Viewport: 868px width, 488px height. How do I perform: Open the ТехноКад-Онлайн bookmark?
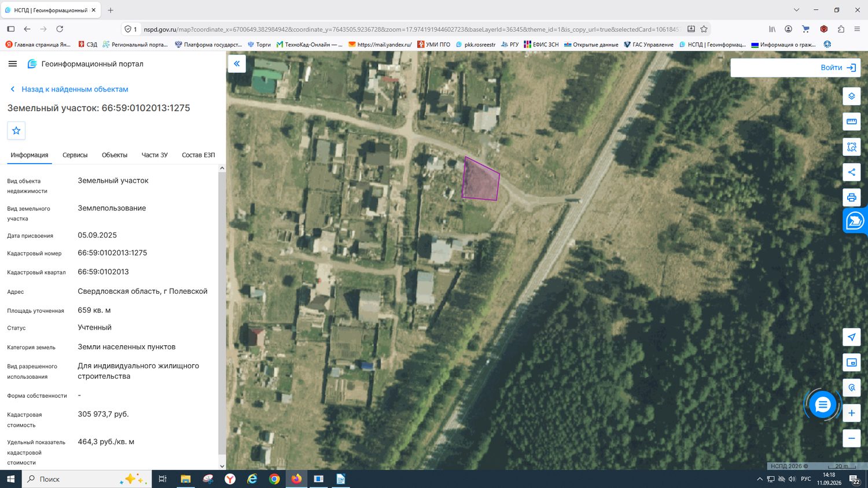(310, 45)
